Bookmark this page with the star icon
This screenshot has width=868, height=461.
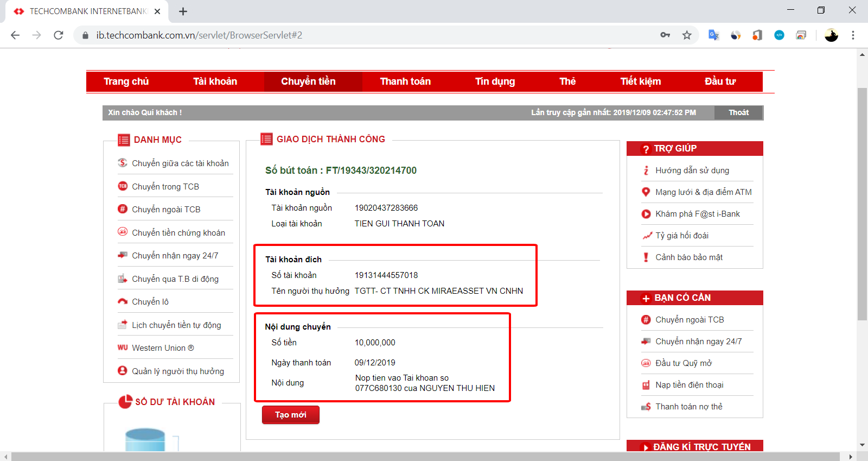[x=687, y=35]
